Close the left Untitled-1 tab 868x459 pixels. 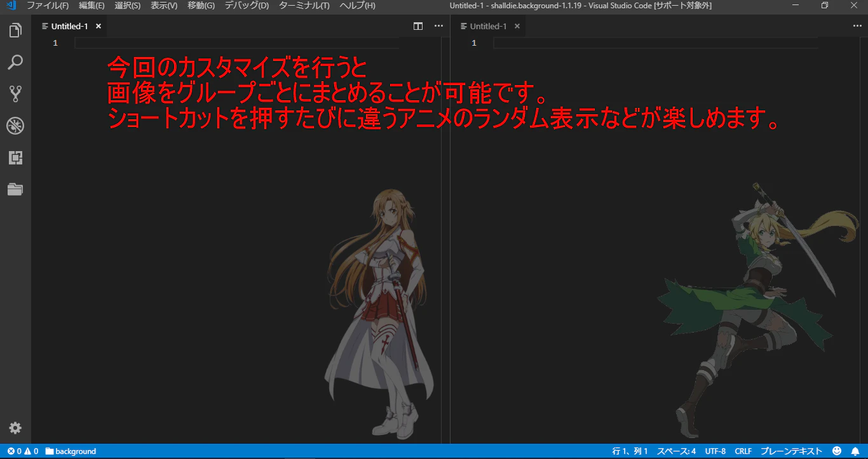98,26
